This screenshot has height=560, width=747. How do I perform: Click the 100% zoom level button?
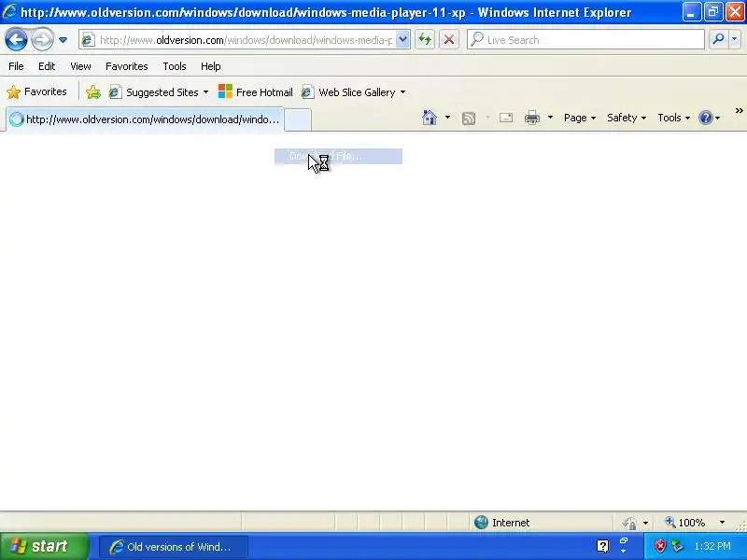685,523
